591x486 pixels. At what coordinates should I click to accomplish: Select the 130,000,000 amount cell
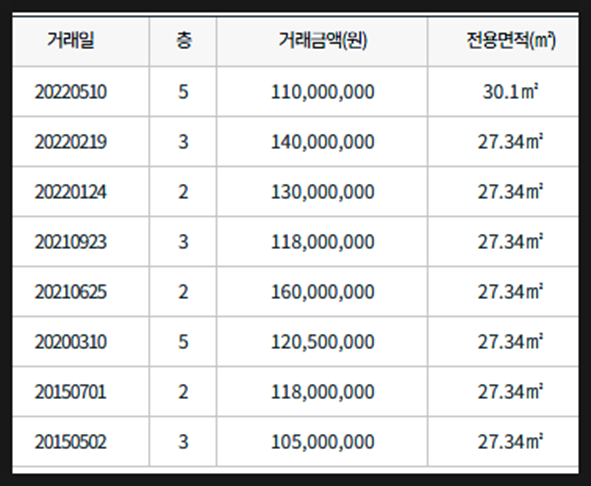point(322,192)
